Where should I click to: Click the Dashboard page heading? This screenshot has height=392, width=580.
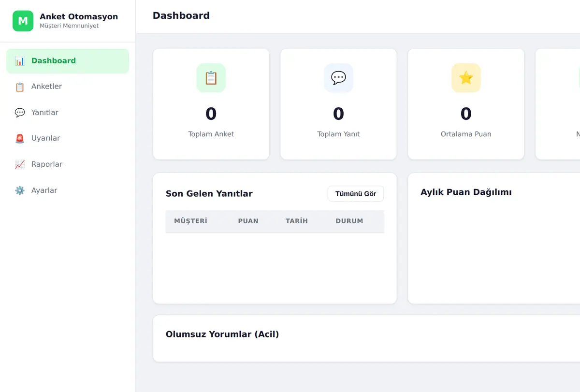[x=181, y=15]
